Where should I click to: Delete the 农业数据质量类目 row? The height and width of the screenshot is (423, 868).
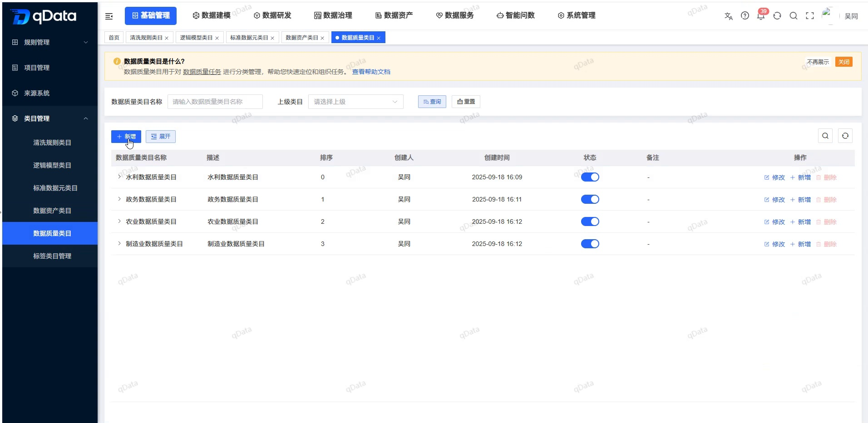point(826,222)
